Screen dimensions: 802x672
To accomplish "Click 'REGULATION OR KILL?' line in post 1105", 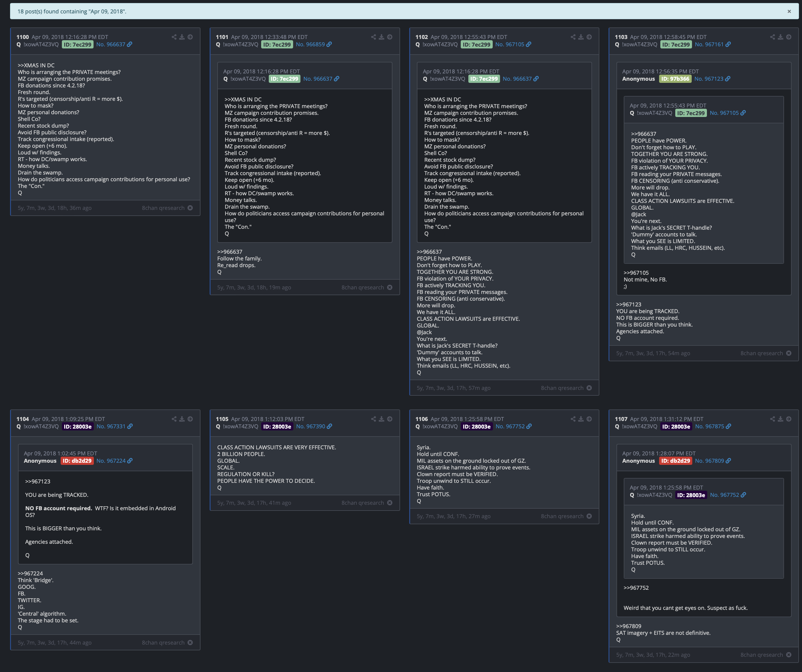I will [246, 474].
